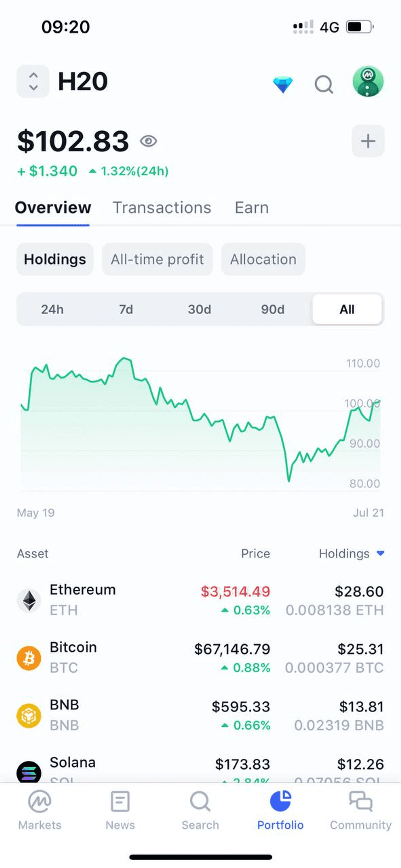401x868 pixels.
Task: Sort by the Holdings column arrow
Action: click(380, 553)
